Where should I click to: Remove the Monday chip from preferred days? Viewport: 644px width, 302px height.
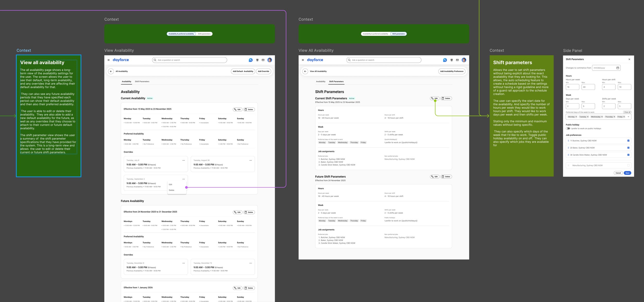pyautogui.click(x=576, y=117)
